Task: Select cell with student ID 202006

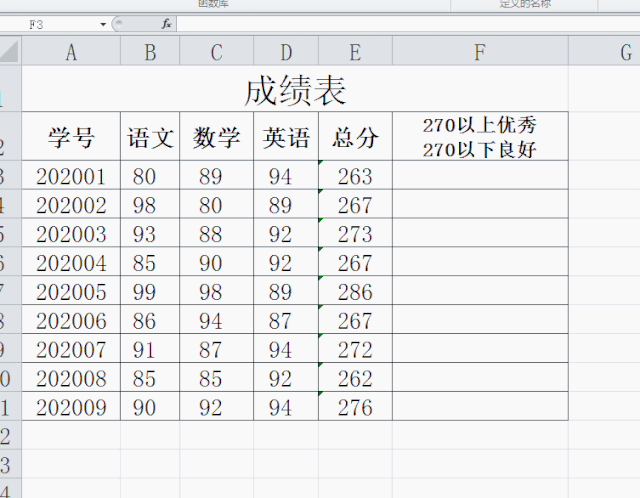Action: [71, 320]
